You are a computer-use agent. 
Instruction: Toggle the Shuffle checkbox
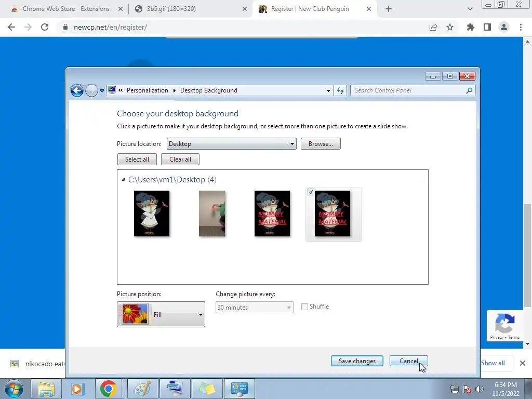(x=304, y=307)
